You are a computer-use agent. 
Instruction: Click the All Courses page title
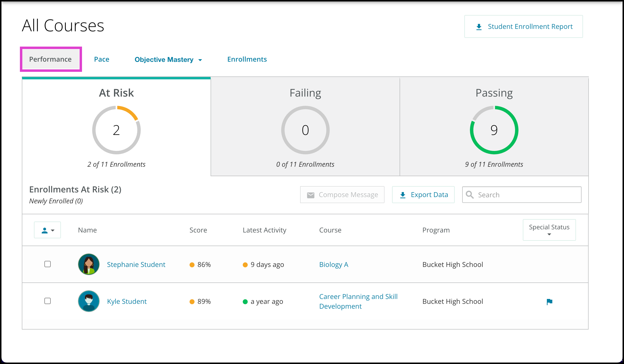click(x=63, y=25)
